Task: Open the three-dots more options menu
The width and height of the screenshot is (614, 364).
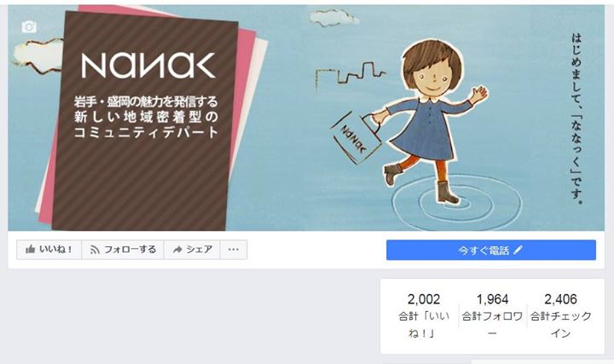Action: [234, 249]
